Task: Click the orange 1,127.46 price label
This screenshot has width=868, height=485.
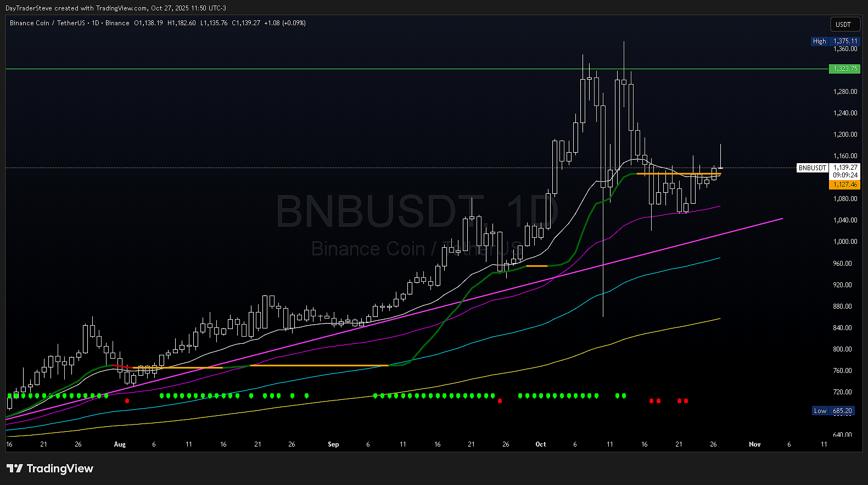Action: click(x=844, y=185)
